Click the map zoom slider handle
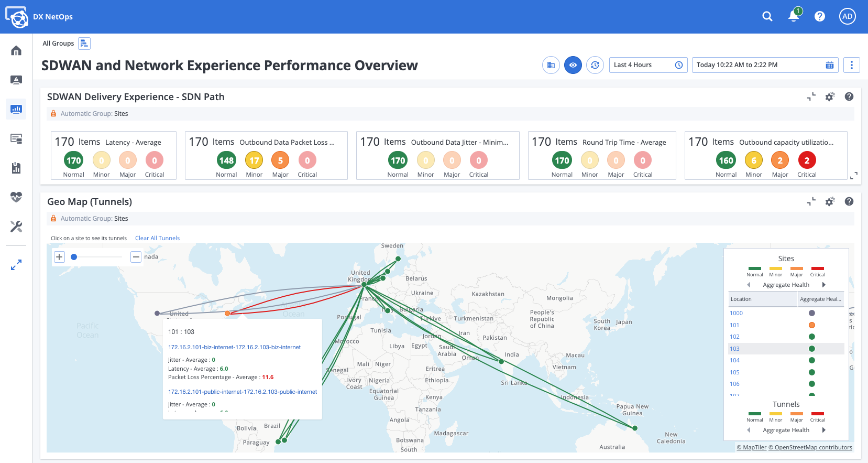The height and width of the screenshot is (463, 868). click(74, 257)
